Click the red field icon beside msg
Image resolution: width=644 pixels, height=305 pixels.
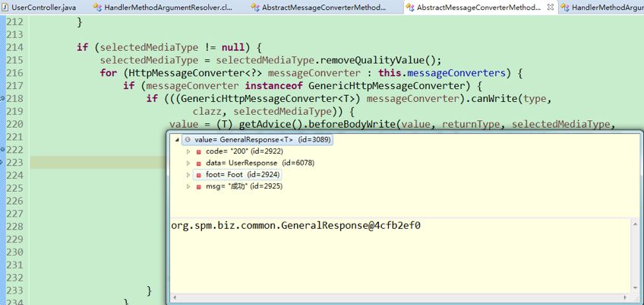[x=199, y=186]
